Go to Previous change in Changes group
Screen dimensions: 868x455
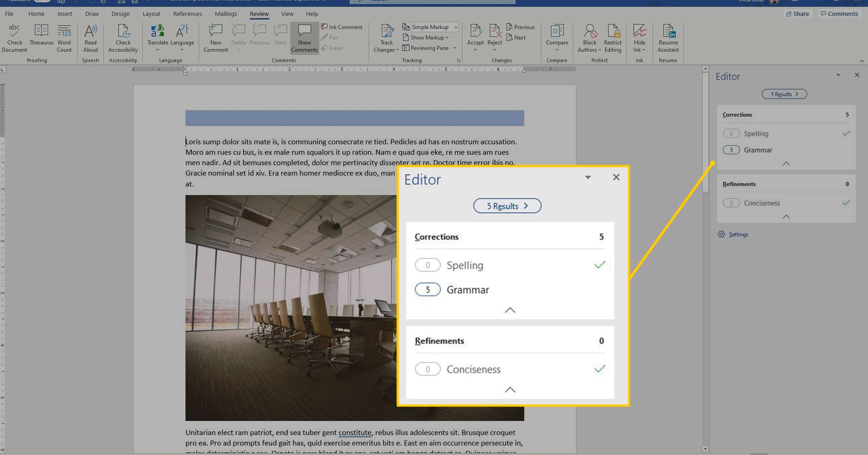pyautogui.click(x=520, y=27)
